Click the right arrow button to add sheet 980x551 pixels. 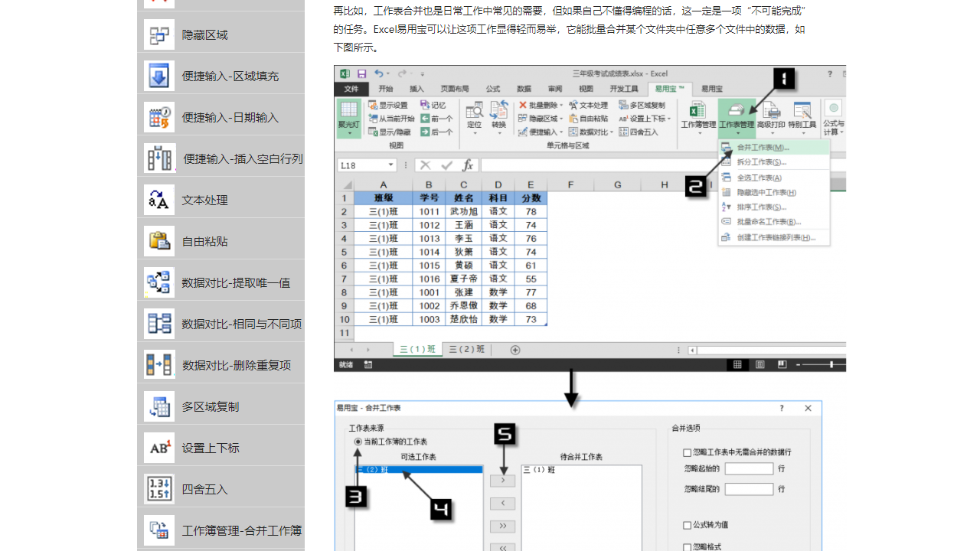[502, 480]
